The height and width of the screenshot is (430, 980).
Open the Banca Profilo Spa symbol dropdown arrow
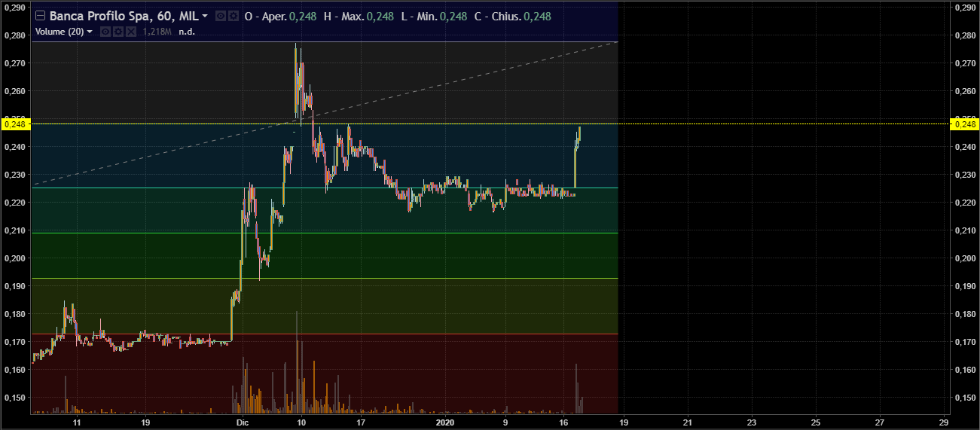tap(205, 16)
